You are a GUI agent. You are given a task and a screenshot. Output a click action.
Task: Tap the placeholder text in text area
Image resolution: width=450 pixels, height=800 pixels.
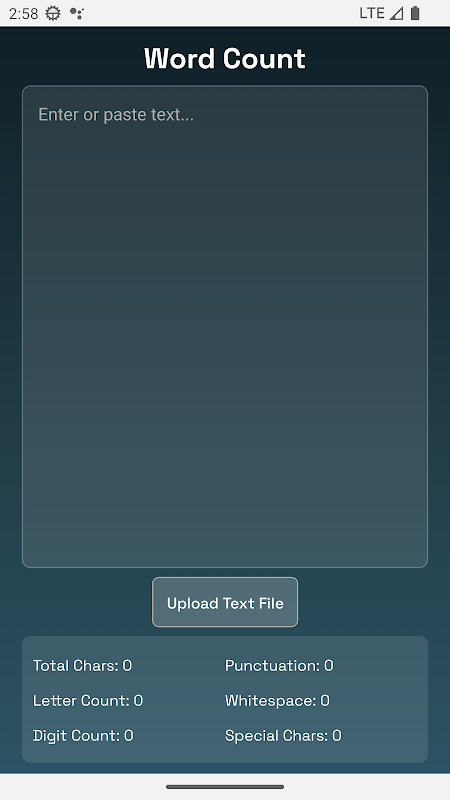coord(116,114)
